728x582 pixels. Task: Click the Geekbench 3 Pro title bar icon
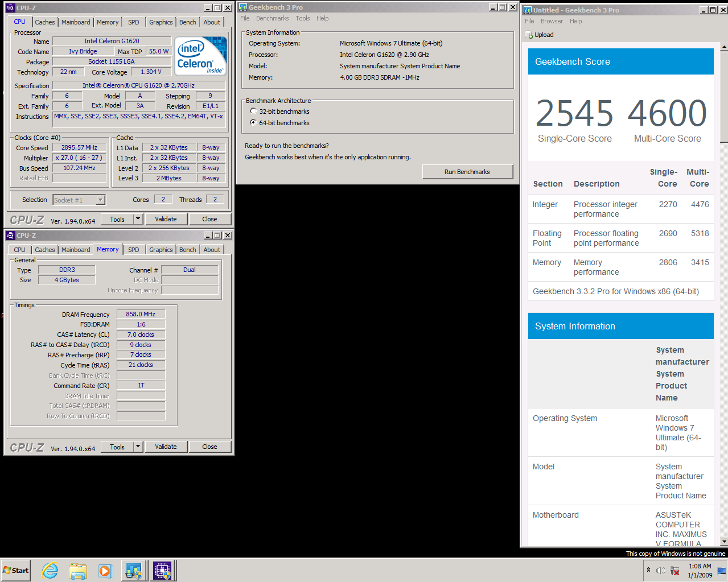pyautogui.click(x=243, y=7)
